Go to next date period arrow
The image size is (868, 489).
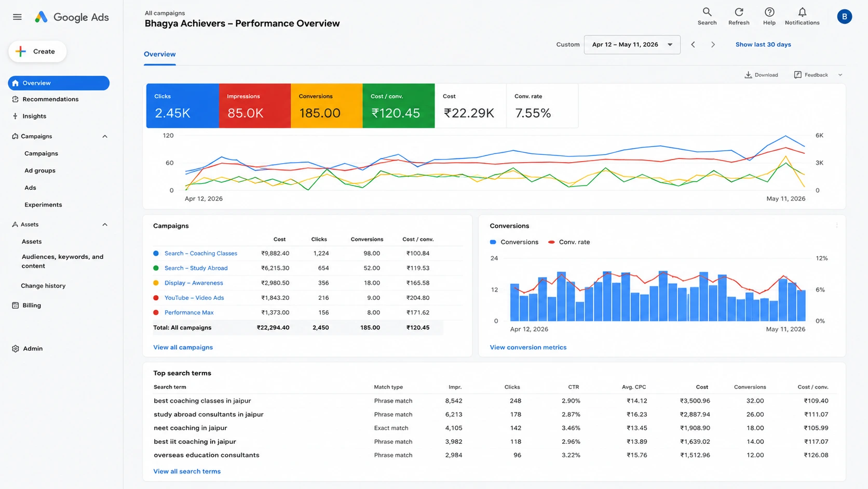[713, 45]
